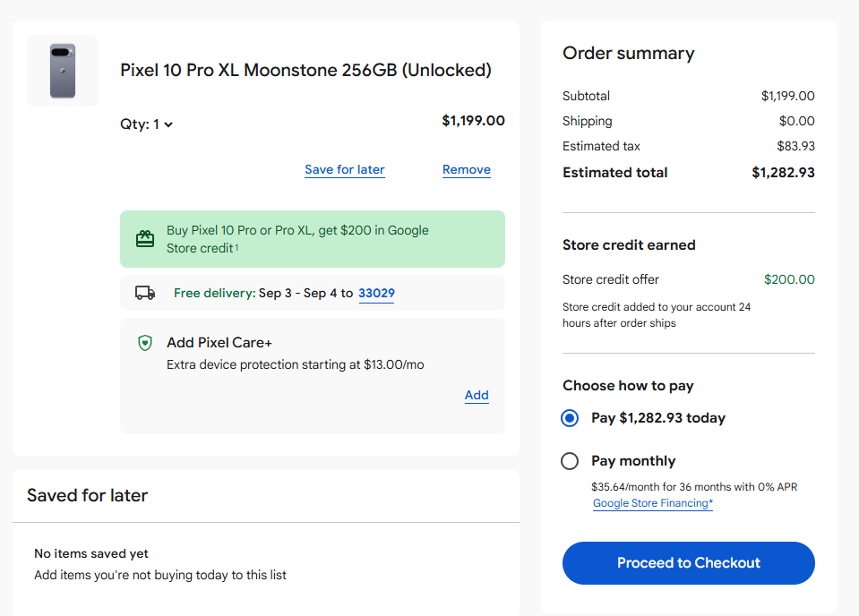The width and height of the screenshot is (859, 616).
Task: Change the delivery ZIP code 33029
Action: 376,293
